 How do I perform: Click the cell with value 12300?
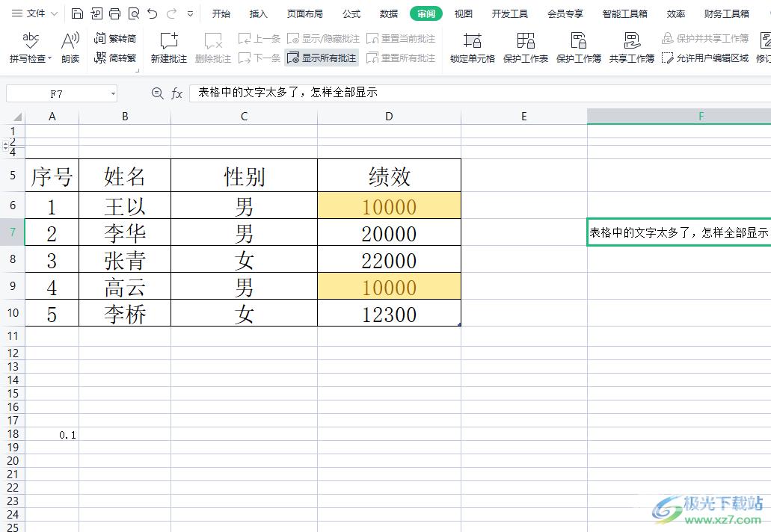tap(389, 313)
